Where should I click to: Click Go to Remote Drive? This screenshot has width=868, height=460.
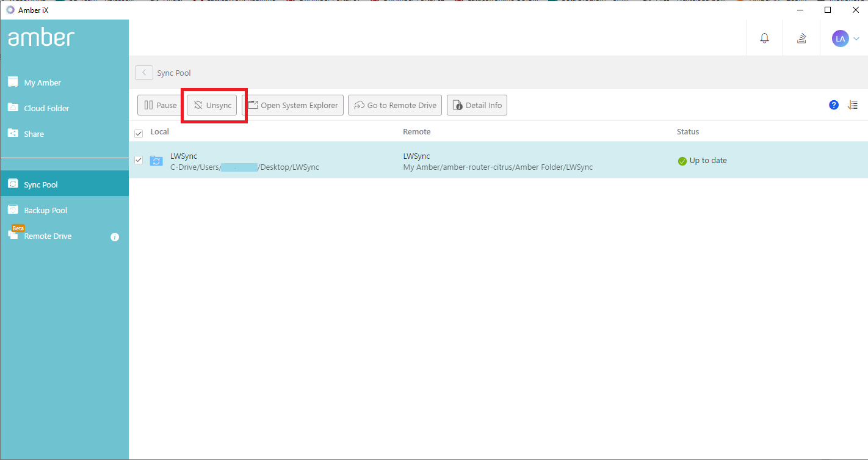[x=395, y=105]
